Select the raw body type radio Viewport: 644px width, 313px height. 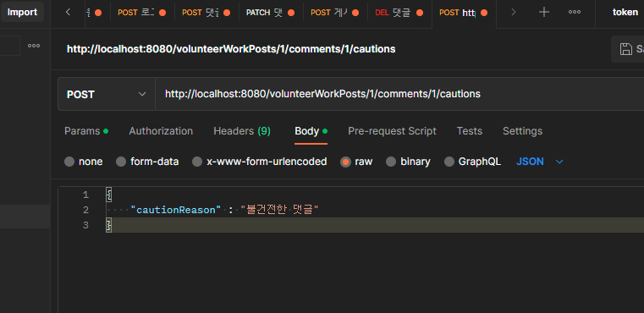[x=345, y=162]
